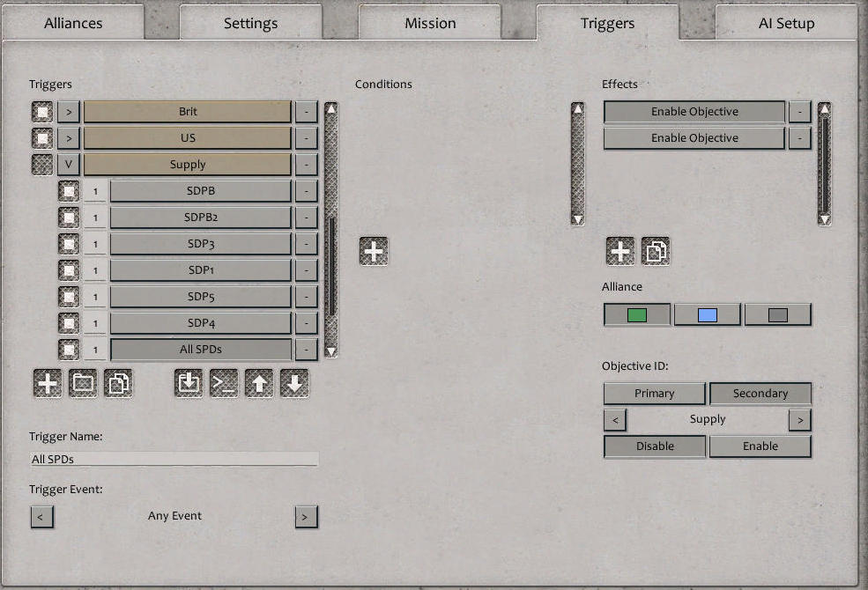The height and width of the screenshot is (590, 868).
Task: Remove the Brit trigger group
Action: coord(306,112)
